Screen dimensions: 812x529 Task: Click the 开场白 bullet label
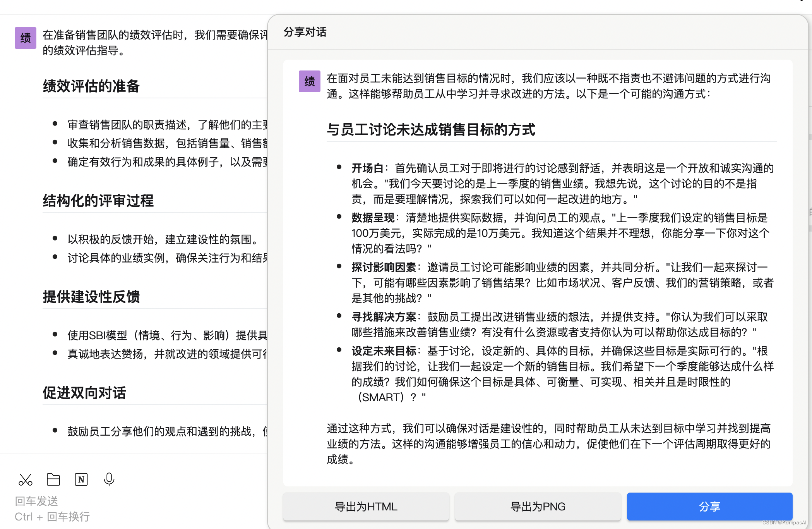point(367,168)
